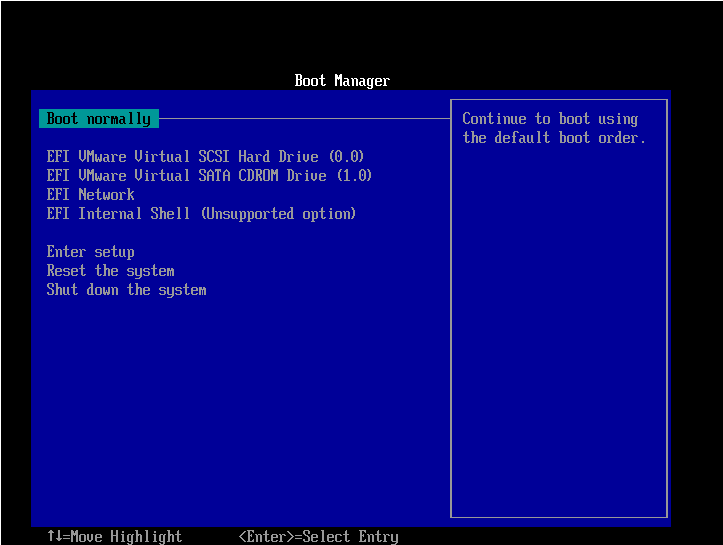Click the up/down arrows symbol in footer
723x545 pixels.
pyautogui.click(x=54, y=537)
